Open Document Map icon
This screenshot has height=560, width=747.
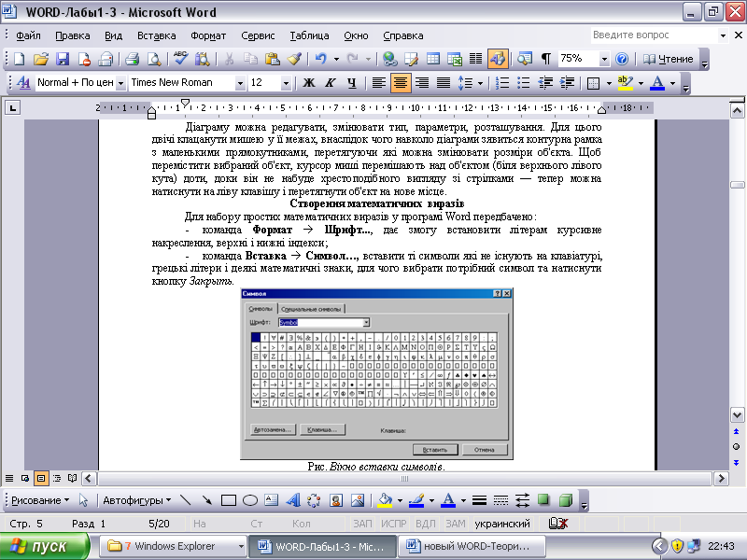coord(525,59)
